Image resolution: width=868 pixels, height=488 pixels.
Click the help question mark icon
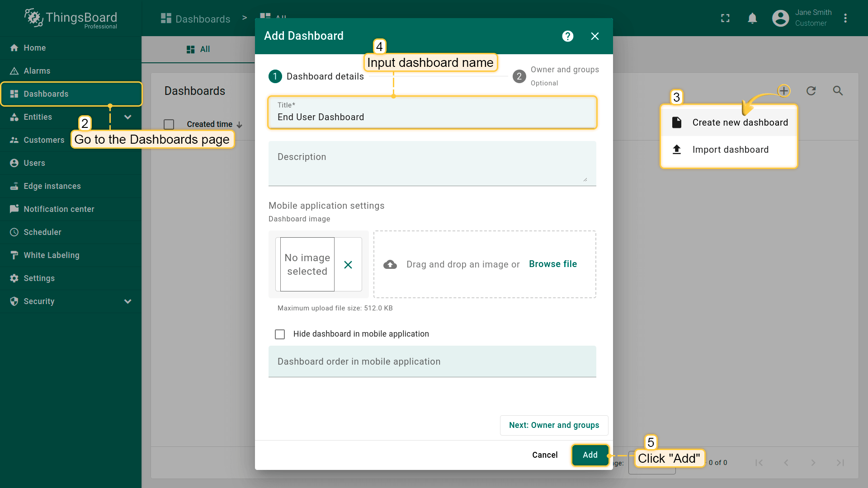(x=568, y=36)
